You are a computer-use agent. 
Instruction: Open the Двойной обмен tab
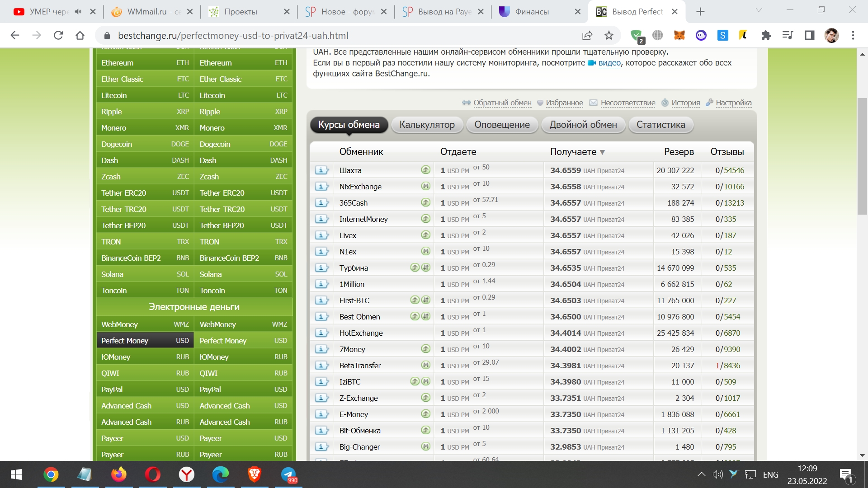[583, 125]
